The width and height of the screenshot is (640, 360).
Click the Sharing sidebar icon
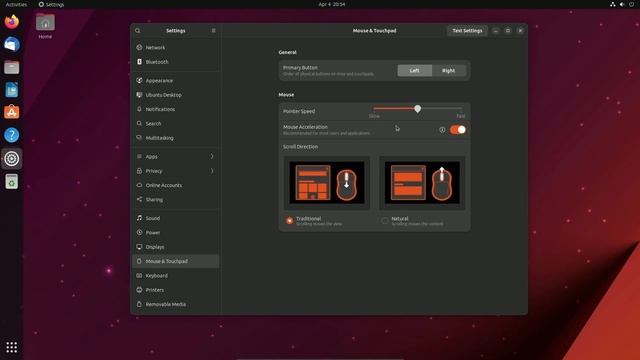tap(139, 199)
